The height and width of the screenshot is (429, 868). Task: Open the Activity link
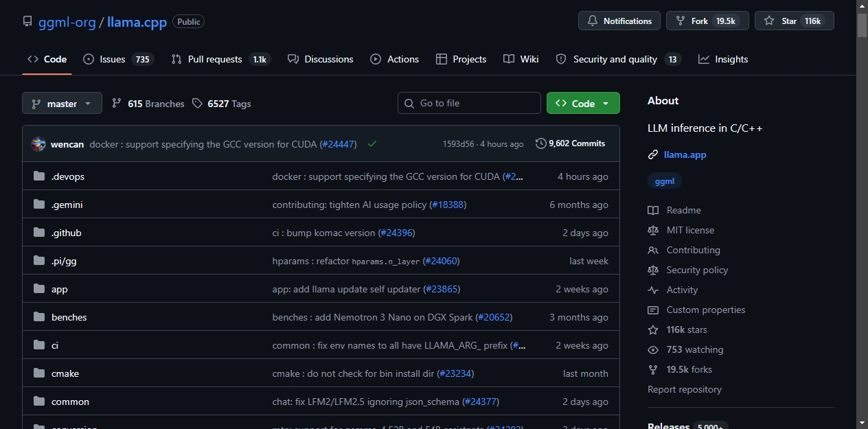[673, 290]
